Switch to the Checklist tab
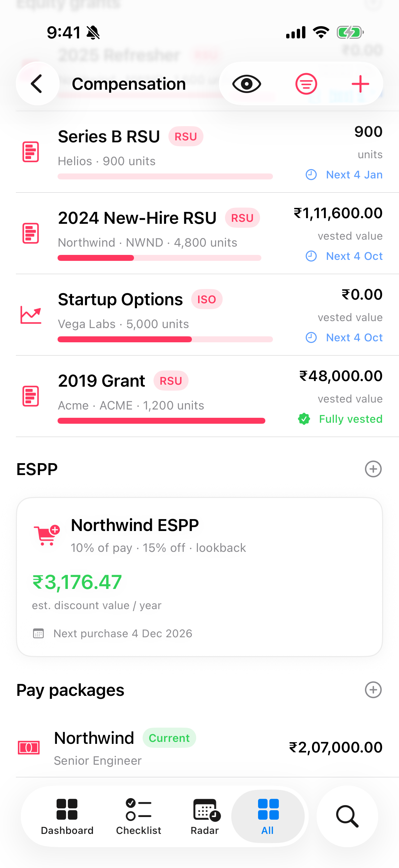Viewport: 399px width, 868px height. pos(138,816)
